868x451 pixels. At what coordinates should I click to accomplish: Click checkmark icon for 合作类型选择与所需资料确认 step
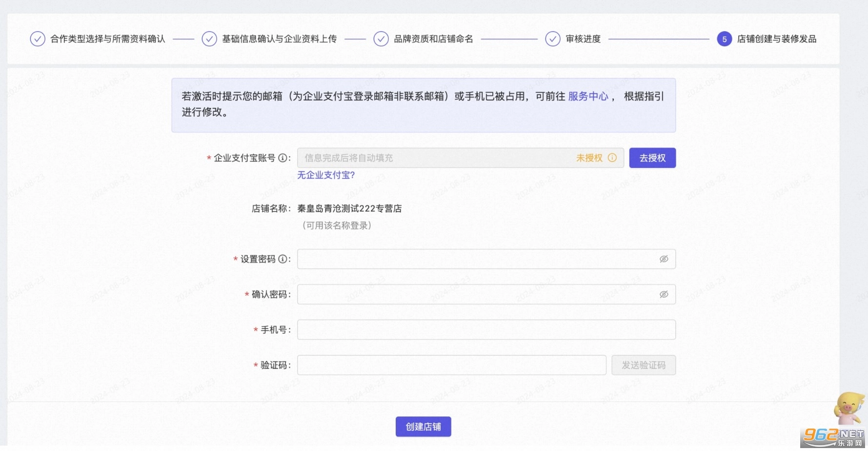tap(38, 39)
